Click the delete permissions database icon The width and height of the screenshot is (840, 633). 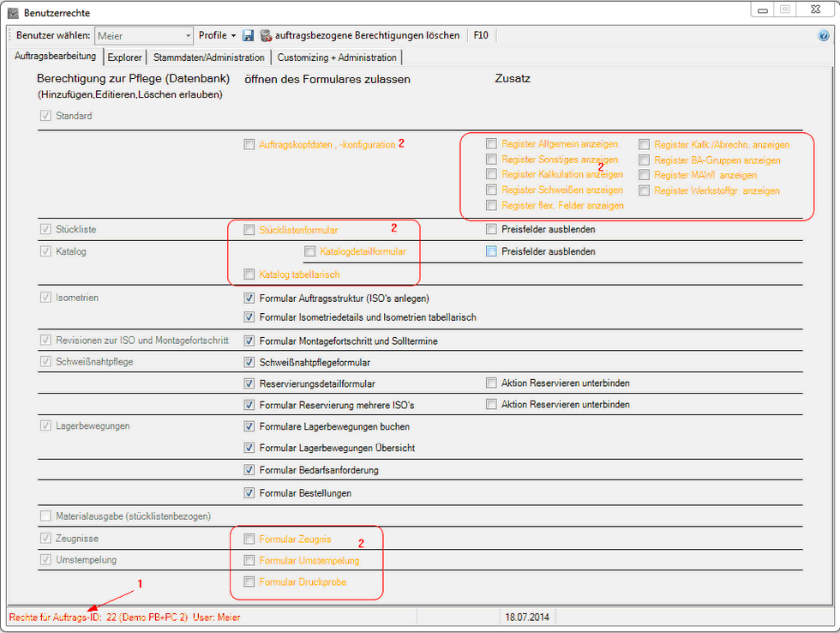point(266,36)
